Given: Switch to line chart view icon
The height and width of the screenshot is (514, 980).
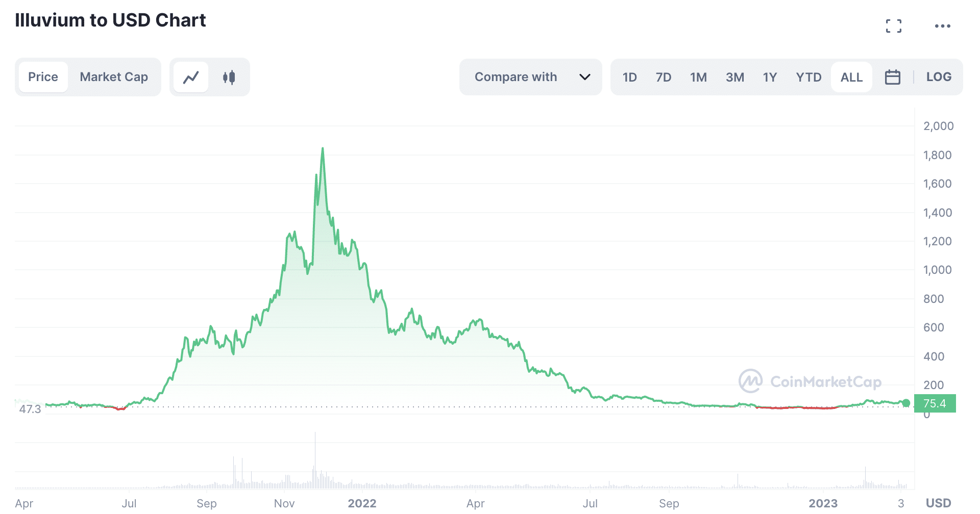Looking at the screenshot, I should click(x=191, y=77).
